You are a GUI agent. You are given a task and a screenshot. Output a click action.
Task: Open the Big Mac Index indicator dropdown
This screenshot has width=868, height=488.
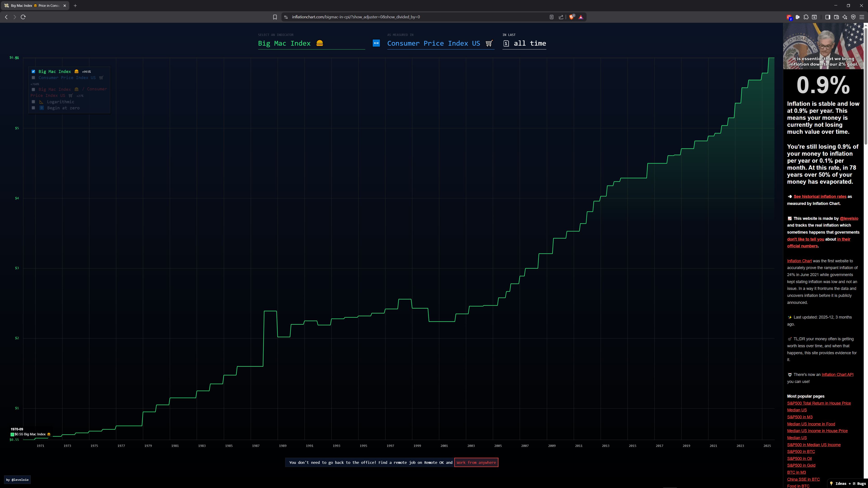coord(311,43)
